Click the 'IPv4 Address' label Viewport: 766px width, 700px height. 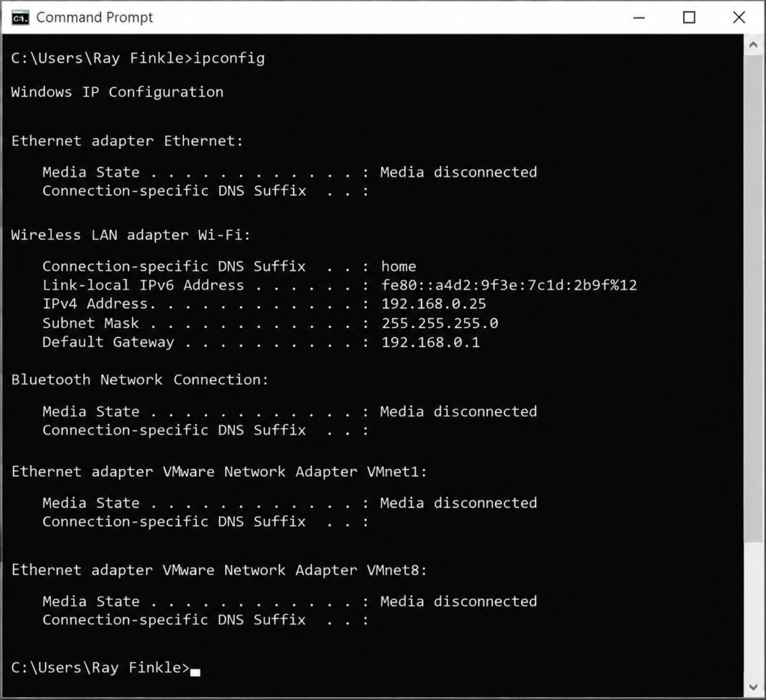point(95,304)
